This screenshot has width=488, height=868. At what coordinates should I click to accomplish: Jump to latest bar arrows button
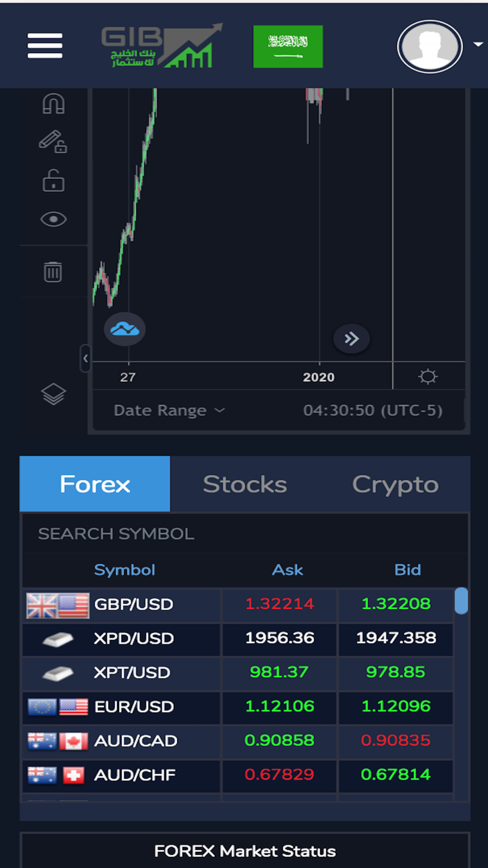351,339
